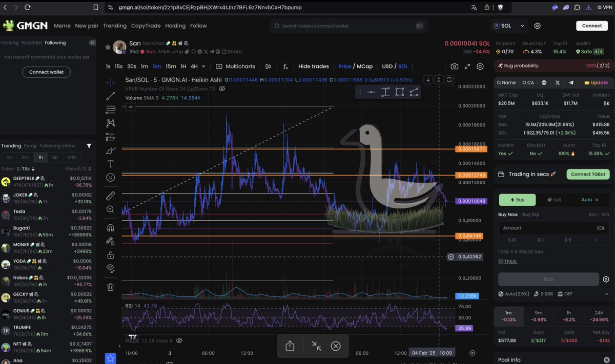Image resolution: width=615 pixels, height=364 pixels.
Task: Click the Amount input field
Action: pyautogui.click(x=553, y=228)
